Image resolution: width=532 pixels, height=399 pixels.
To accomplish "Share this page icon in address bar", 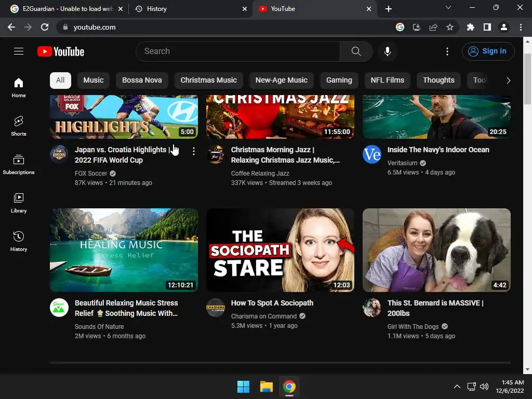I will pyautogui.click(x=433, y=27).
